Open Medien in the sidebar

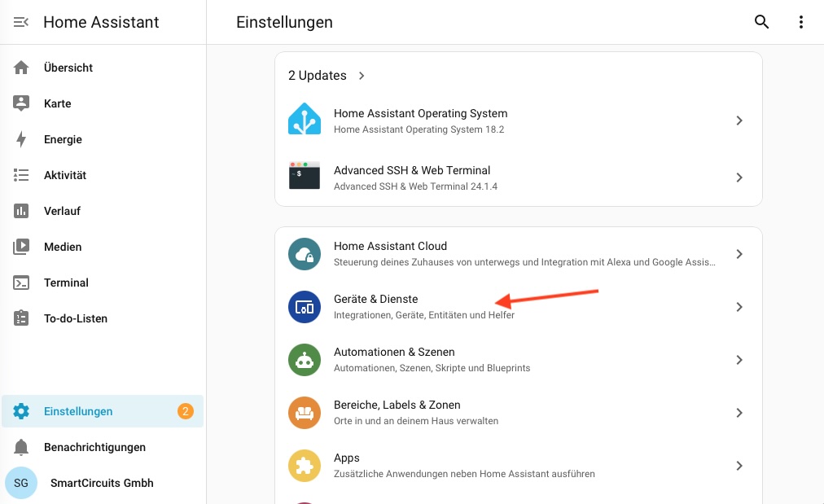tap(63, 247)
